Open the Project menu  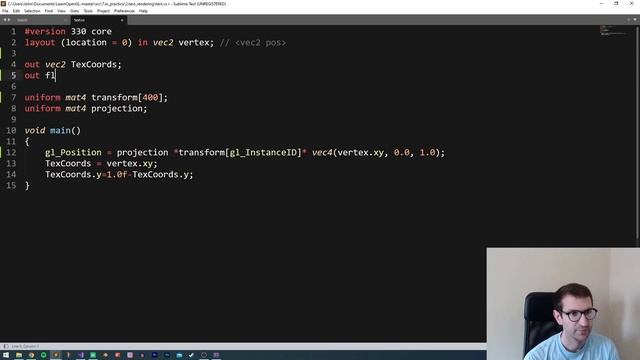[x=103, y=11]
